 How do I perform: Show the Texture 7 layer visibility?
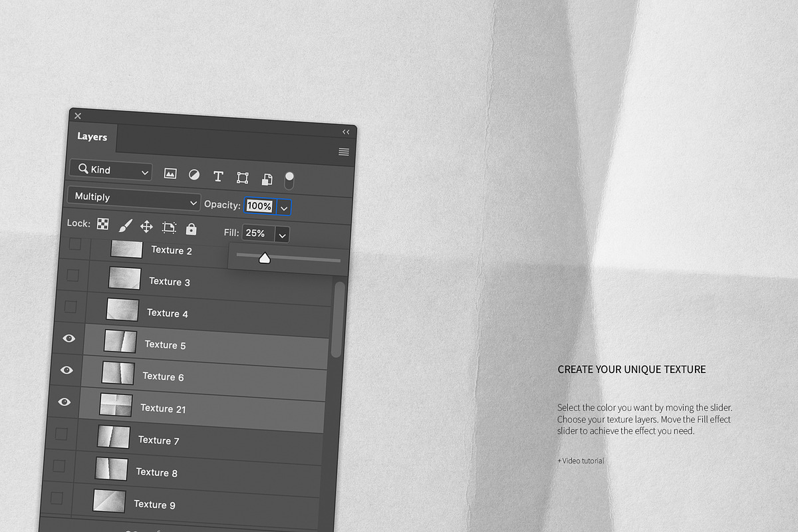61,434
